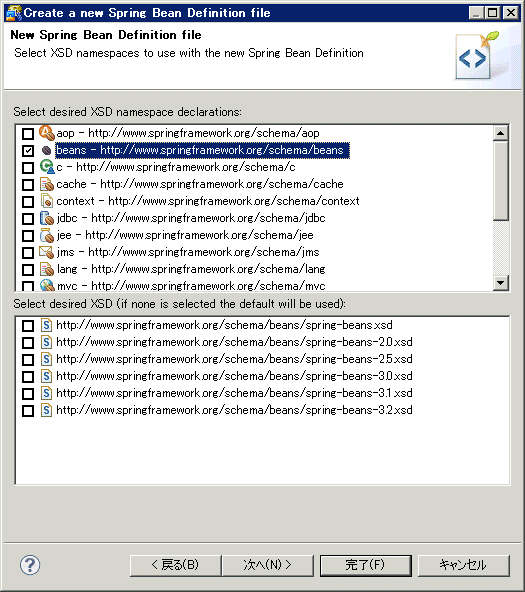Click the namespace list scroll down arrow
Viewport: 525px width, 592px height.
pyautogui.click(x=500, y=282)
